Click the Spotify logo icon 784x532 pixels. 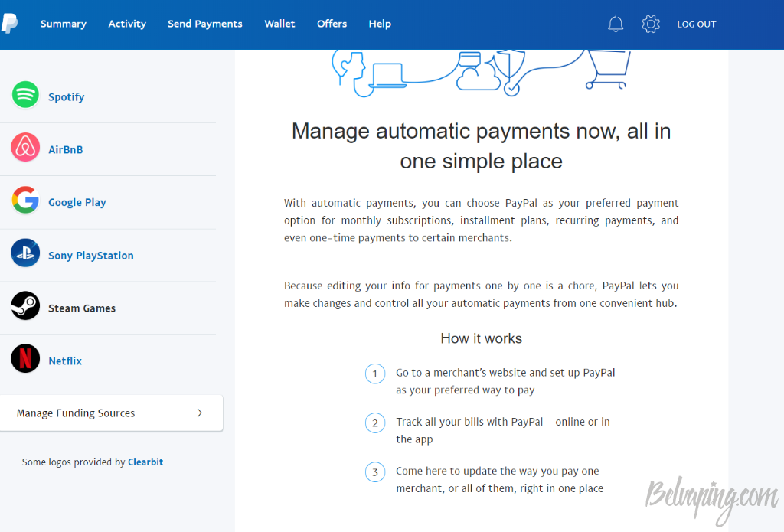coord(25,94)
